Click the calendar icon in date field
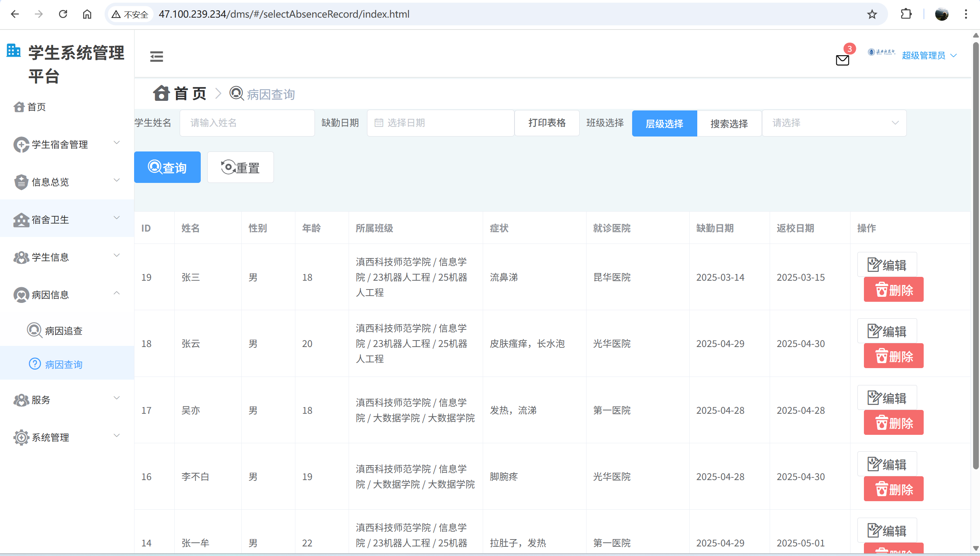 coord(379,123)
